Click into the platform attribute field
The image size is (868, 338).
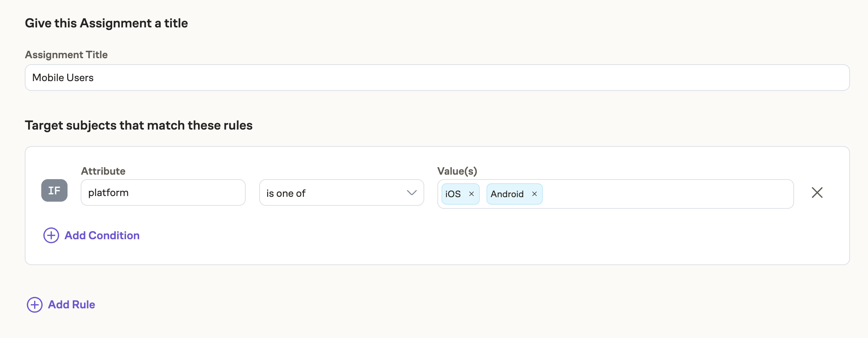(x=163, y=193)
